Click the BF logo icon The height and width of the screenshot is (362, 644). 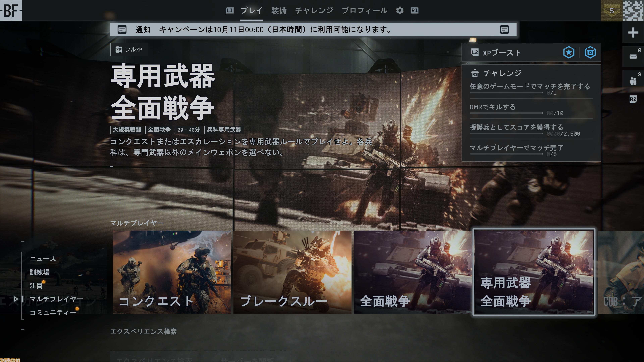(x=11, y=11)
